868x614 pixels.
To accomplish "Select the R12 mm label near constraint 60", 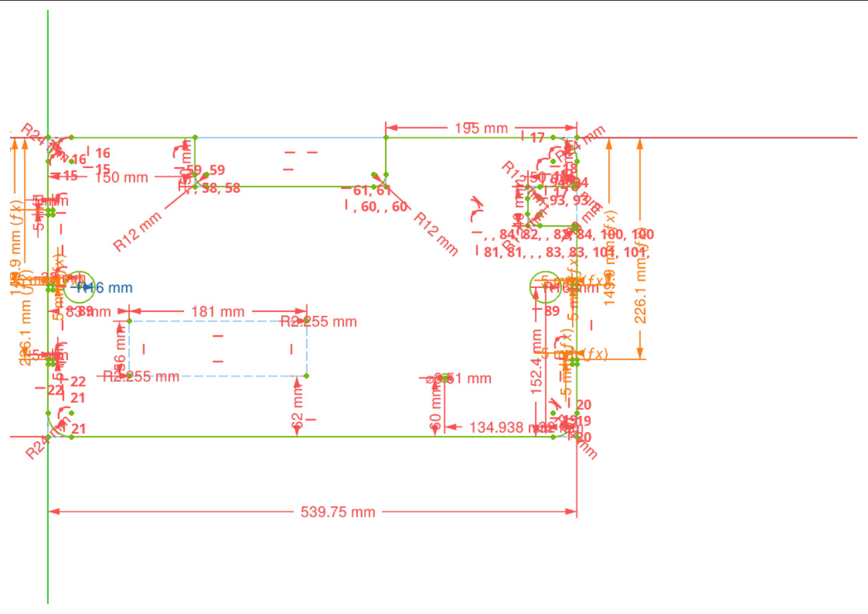I will point(436,234).
